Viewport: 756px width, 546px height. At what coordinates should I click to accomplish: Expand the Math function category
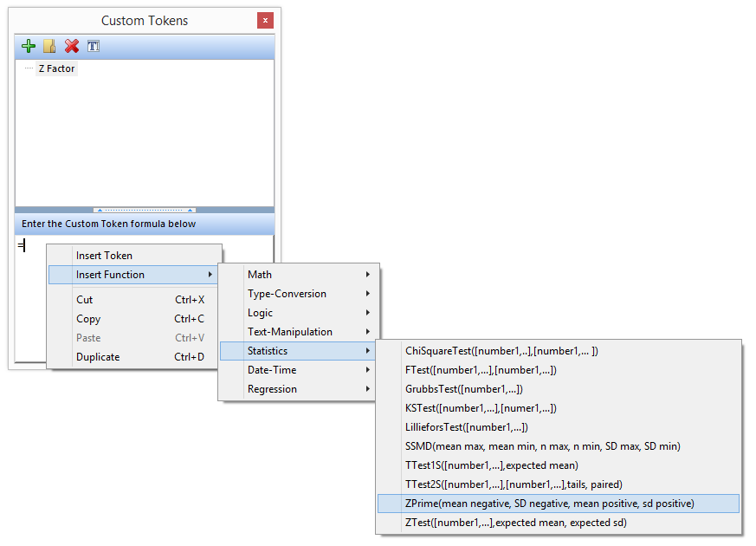click(260, 275)
